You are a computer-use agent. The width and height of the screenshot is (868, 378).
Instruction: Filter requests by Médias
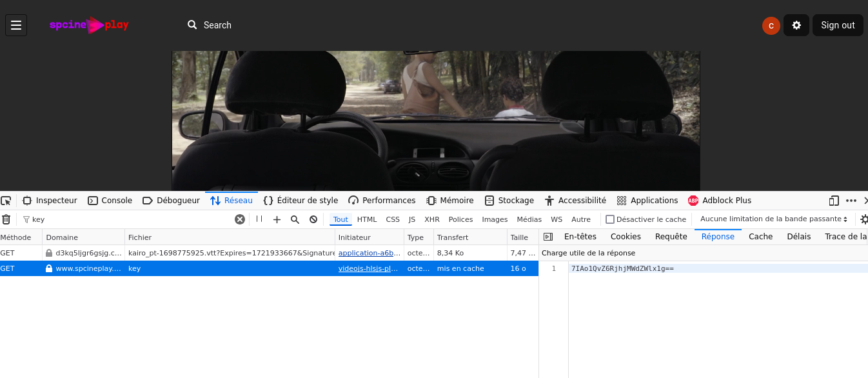tap(529, 219)
